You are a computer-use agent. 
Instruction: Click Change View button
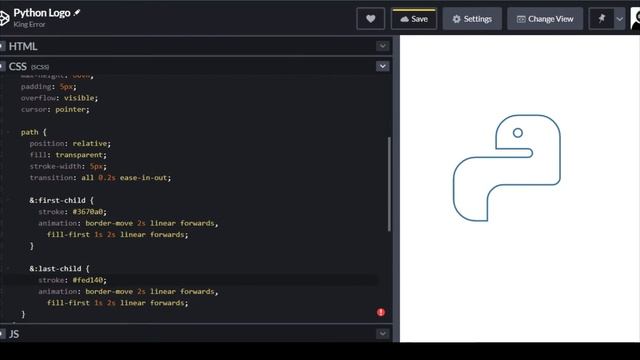tap(545, 19)
